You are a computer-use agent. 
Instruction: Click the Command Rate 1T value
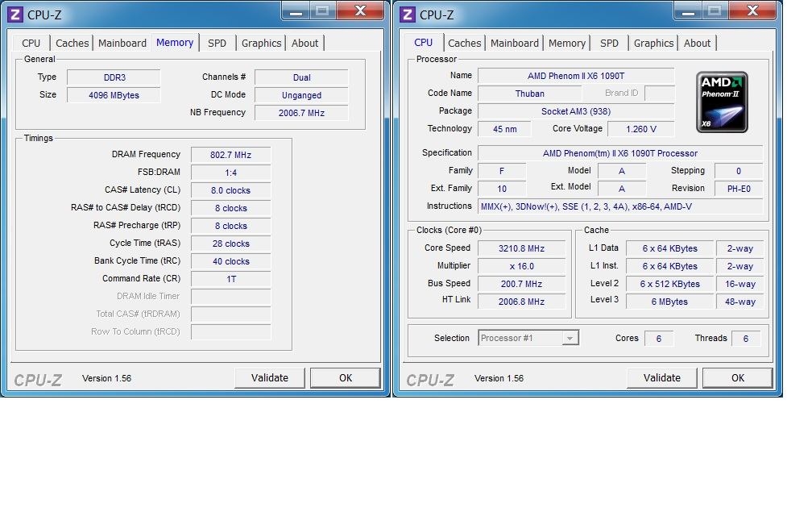pyautogui.click(x=231, y=279)
